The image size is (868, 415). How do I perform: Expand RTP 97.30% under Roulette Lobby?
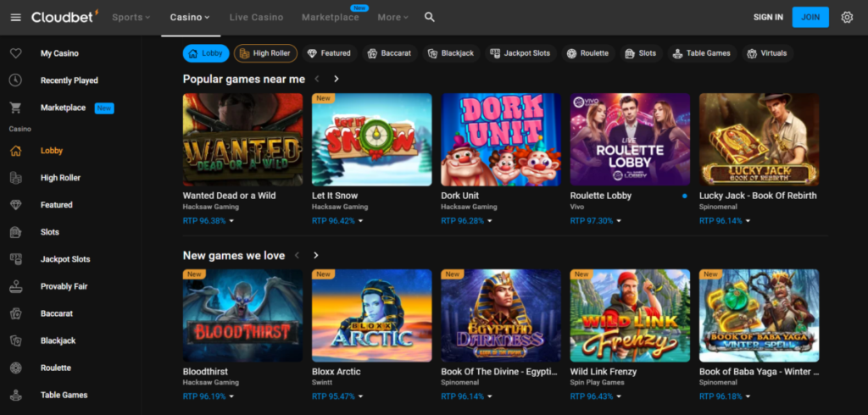click(596, 221)
